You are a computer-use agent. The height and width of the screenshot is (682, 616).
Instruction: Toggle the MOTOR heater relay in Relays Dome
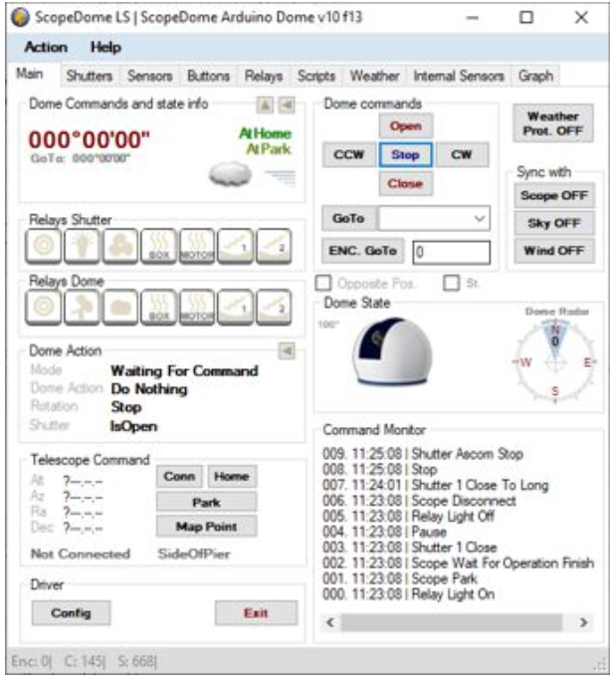click(197, 307)
